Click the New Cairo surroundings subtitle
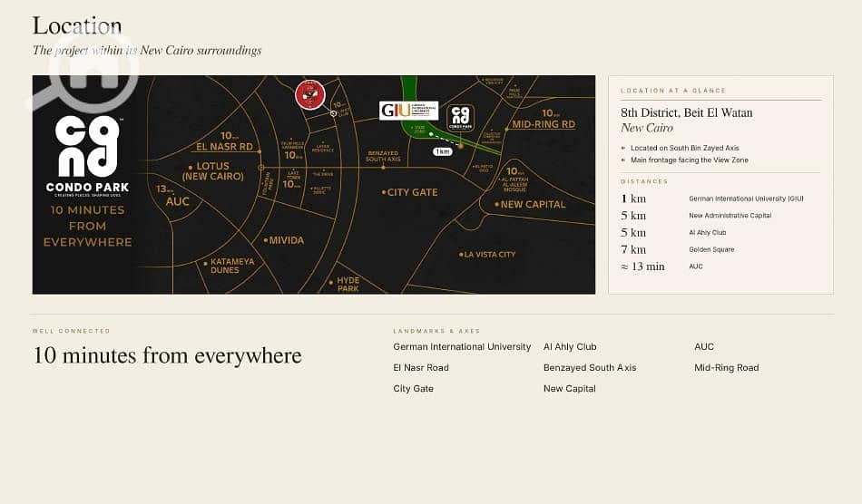Image resolution: width=862 pixels, height=504 pixels. pos(147,50)
